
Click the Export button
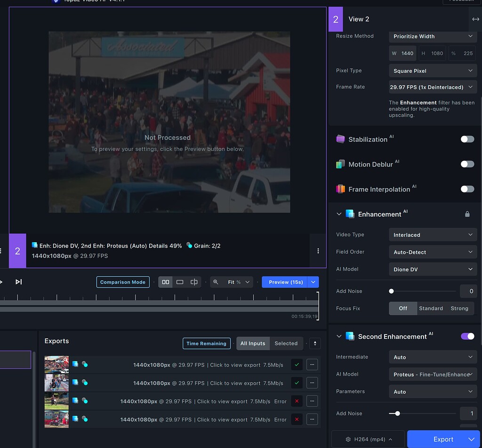[x=440, y=439]
